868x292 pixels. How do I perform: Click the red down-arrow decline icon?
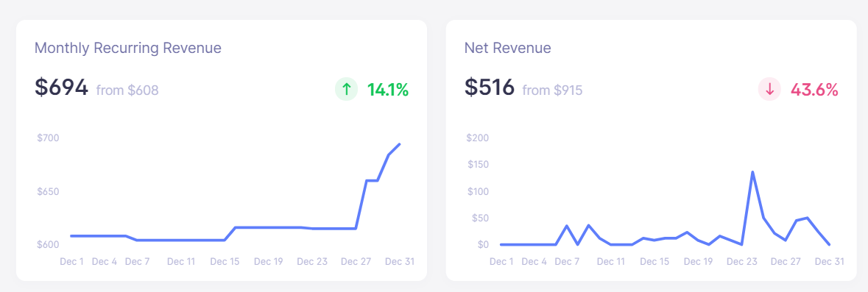[769, 89]
